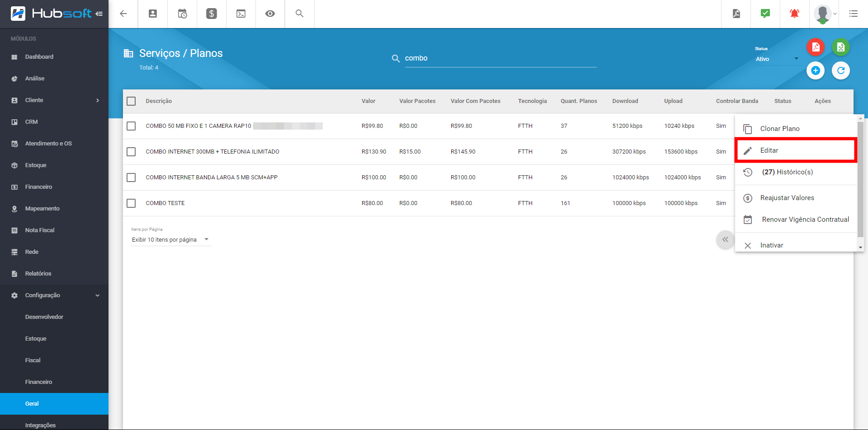Image resolution: width=868 pixels, height=430 pixels.
Task: Choose Editar from the actions menu
Action: tap(796, 150)
